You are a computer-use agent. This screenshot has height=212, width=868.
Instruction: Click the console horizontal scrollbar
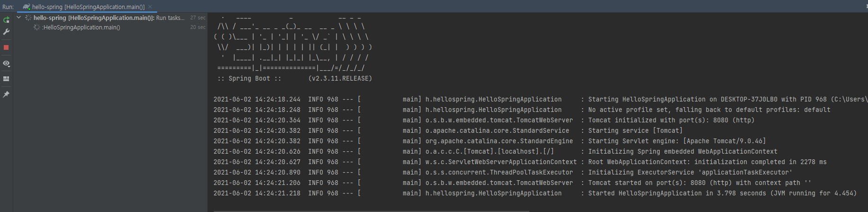click(371, 211)
